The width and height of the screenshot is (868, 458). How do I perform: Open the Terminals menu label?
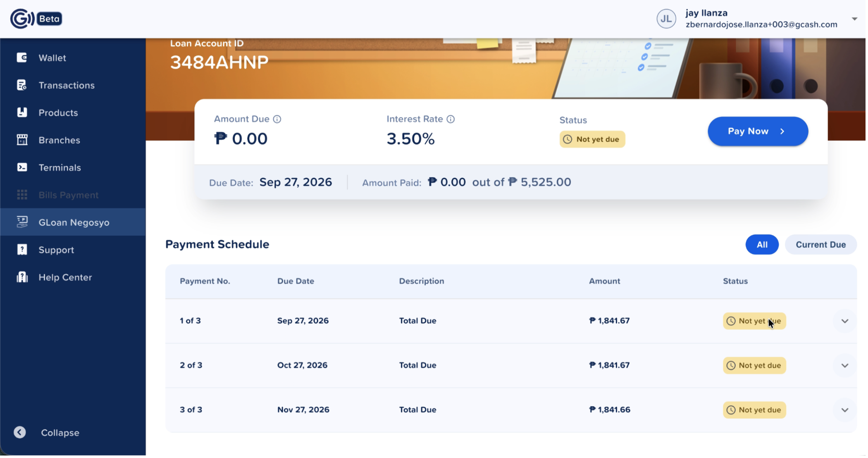(60, 168)
